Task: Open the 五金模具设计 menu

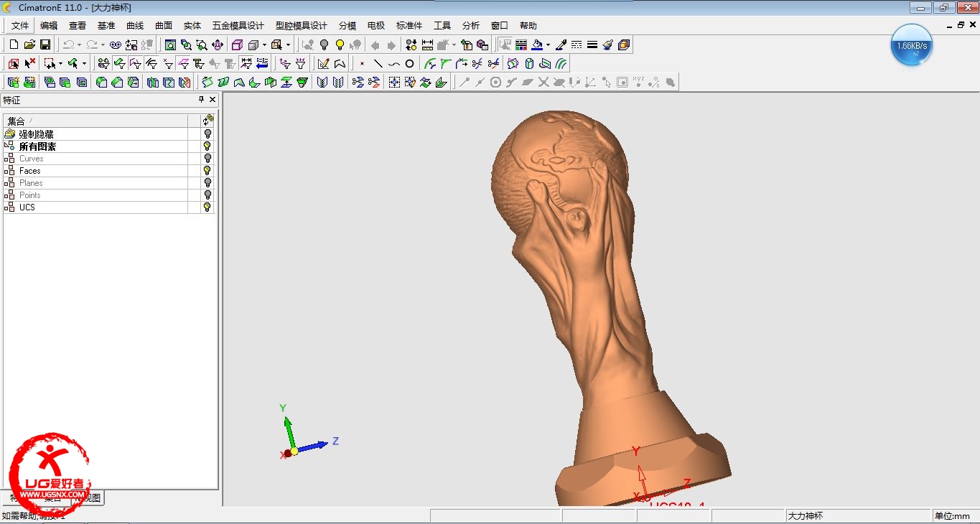Action: pos(238,26)
